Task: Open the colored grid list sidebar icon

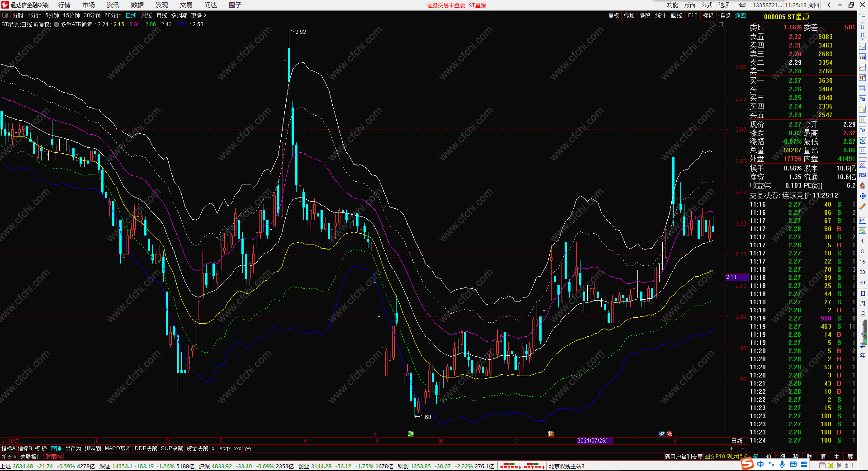Action: (863, 57)
